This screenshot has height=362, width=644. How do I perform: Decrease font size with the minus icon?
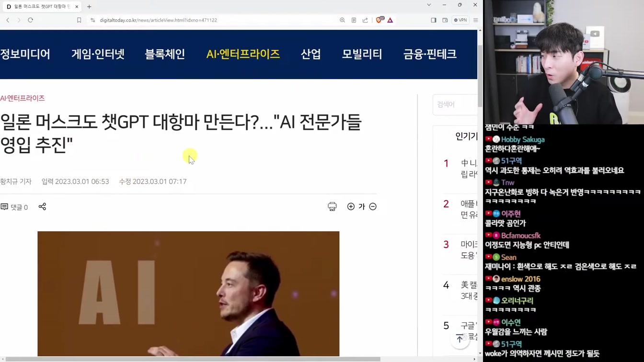pos(373,206)
